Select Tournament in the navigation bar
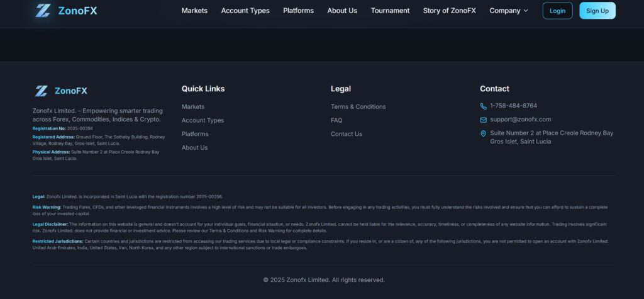 pyautogui.click(x=390, y=11)
